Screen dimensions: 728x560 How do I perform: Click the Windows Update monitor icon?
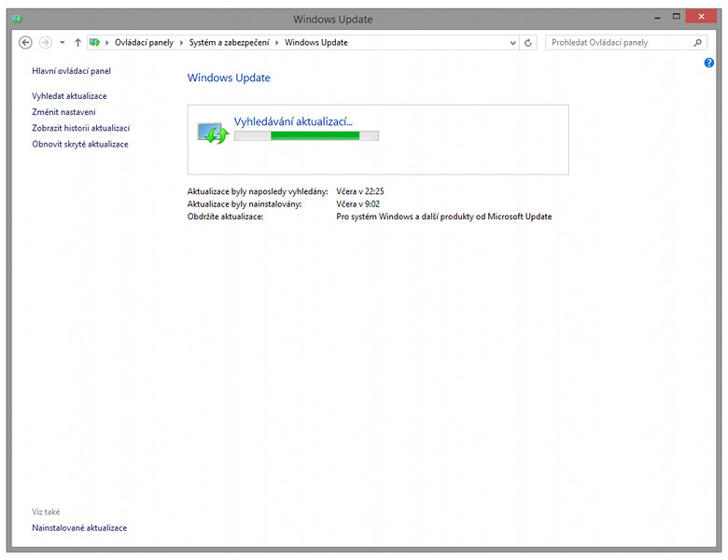(x=213, y=133)
